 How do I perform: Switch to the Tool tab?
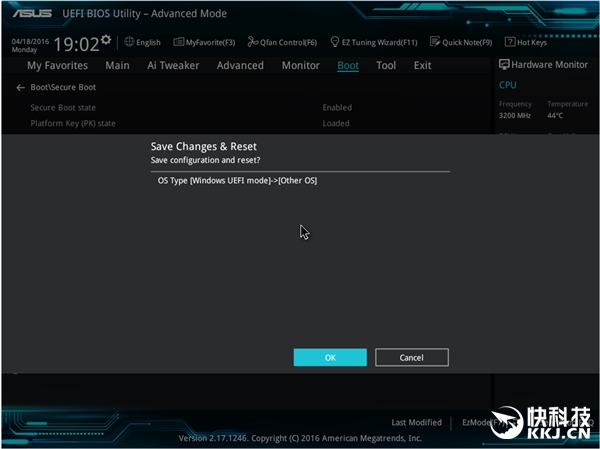(386, 66)
